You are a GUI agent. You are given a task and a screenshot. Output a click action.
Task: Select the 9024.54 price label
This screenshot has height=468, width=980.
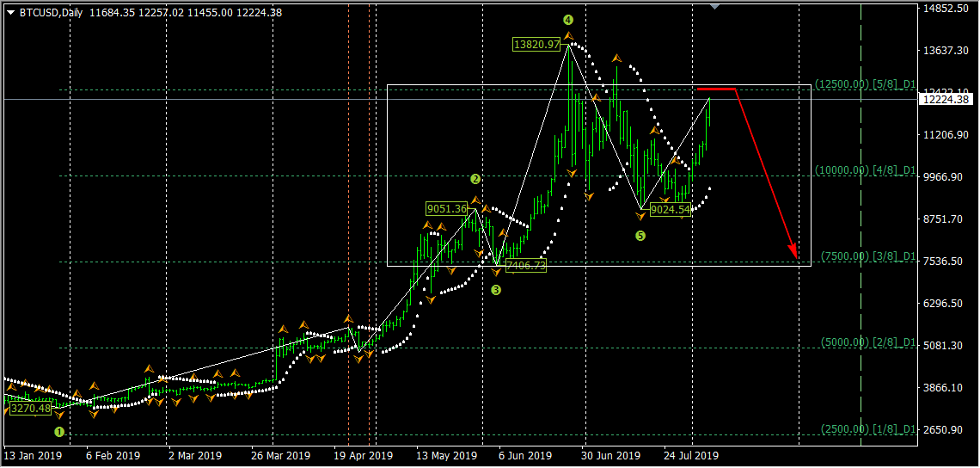coord(670,210)
